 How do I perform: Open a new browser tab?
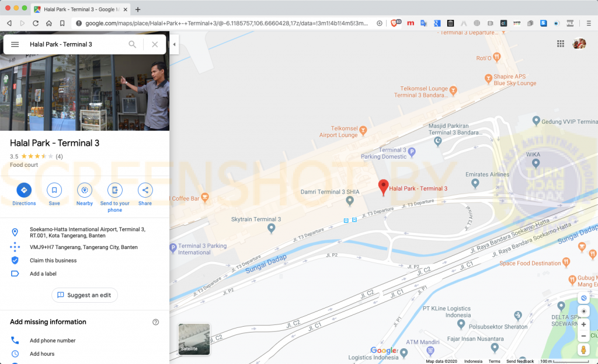[x=138, y=9]
